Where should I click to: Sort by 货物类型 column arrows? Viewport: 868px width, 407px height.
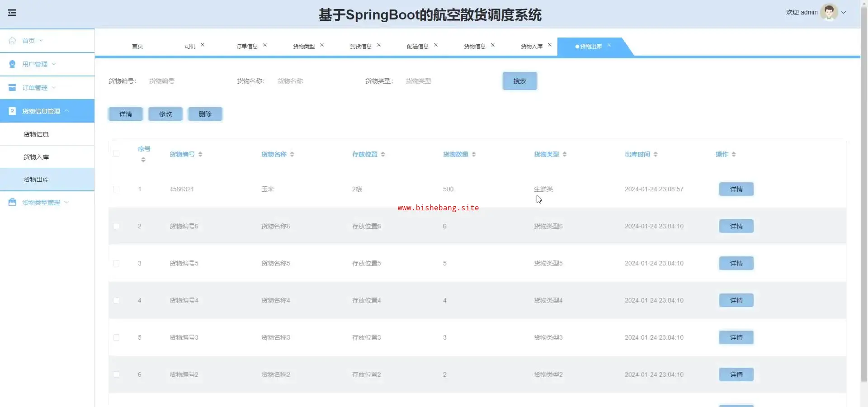(x=565, y=154)
